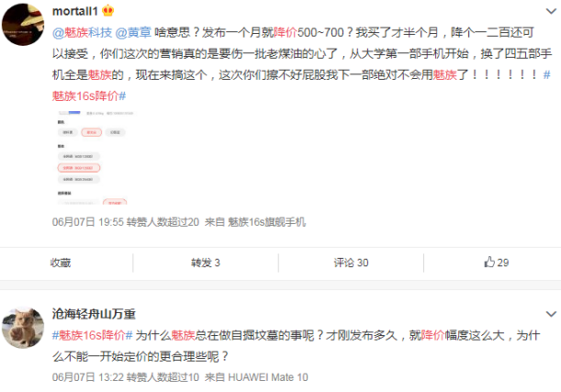Expand options chevron on 沧海轻舟山万重's post
Image resolution: width=561 pixels, height=392 pixels.
pos(551,314)
